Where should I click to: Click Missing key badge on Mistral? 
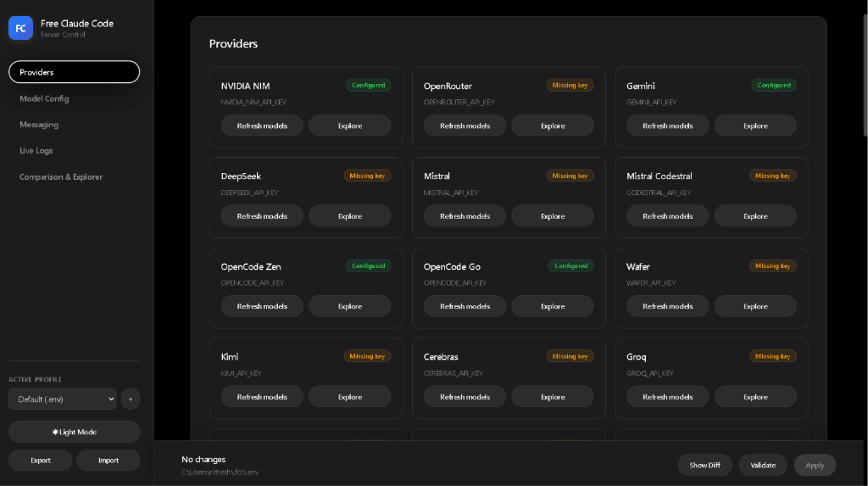coord(570,176)
